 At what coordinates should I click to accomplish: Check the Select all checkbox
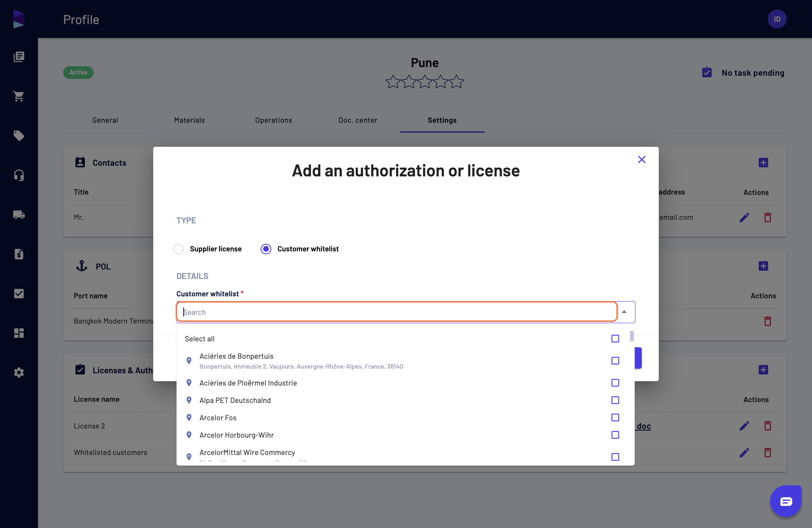tap(615, 339)
